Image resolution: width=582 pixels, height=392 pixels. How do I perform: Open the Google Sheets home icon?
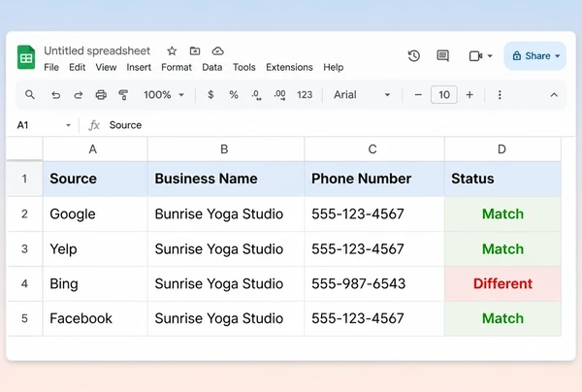(x=26, y=57)
